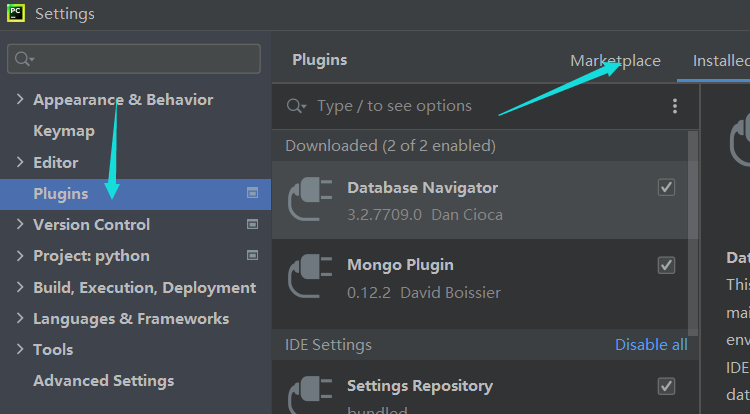Image resolution: width=750 pixels, height=414 pixels.
Task: Expand Build, Execution, Deployment node
Action: [20, 287]
